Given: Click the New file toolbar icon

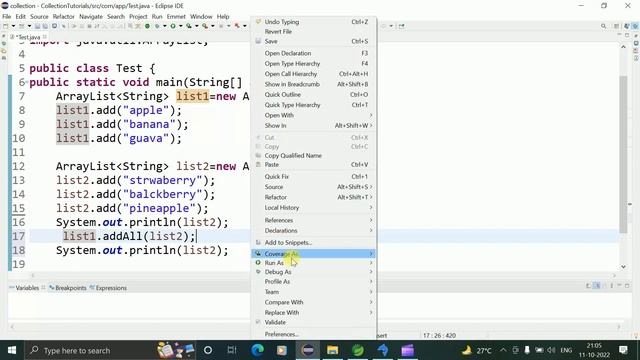Looking at the screenshot, I should (6, 26).
